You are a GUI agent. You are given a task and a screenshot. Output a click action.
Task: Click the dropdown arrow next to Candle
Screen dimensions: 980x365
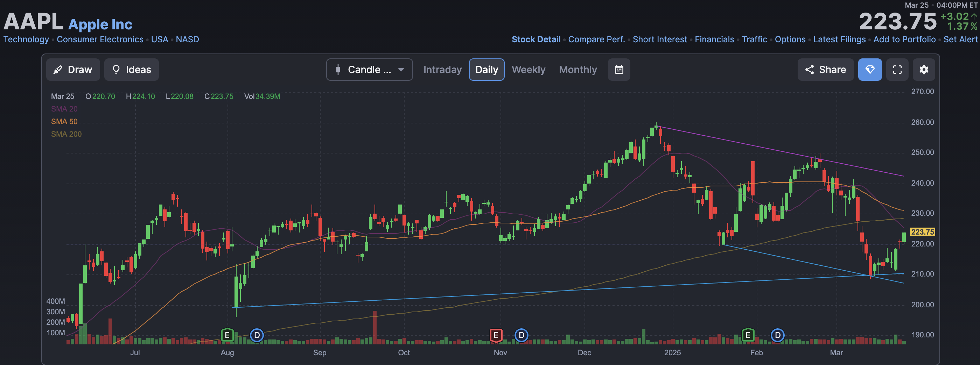(401, 70)
